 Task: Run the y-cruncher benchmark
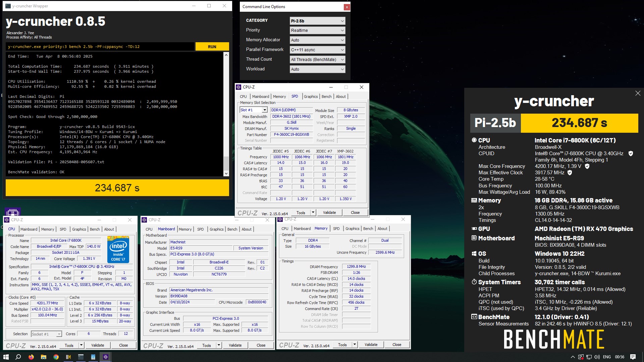[212, 47]
